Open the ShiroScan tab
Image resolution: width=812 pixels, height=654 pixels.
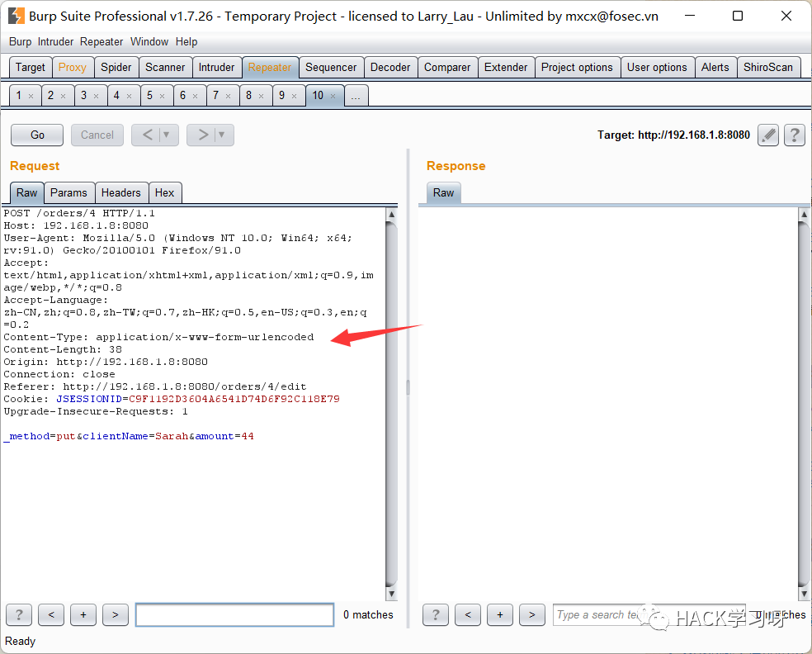pyautogui.click(x=768, y=68)
